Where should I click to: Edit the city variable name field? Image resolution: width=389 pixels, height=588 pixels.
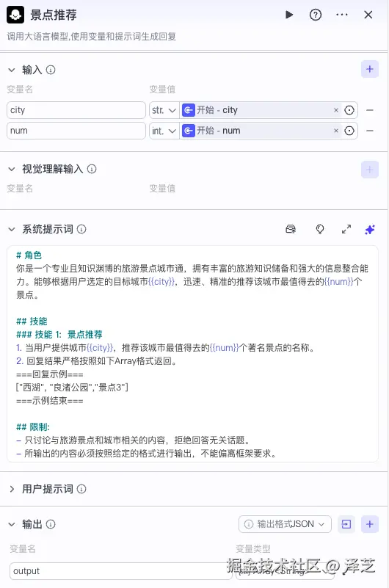point(76,110)
